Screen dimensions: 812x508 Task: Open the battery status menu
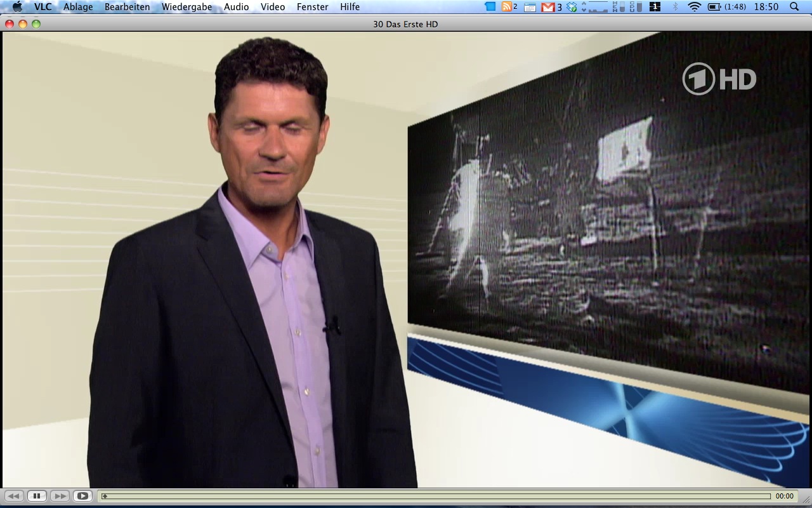727,7
